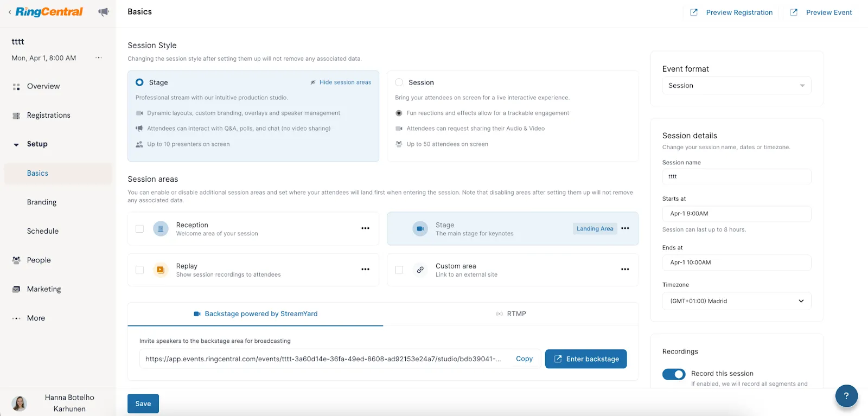
Task: Enable the Replay area checkbox
Action: point(139,270)
